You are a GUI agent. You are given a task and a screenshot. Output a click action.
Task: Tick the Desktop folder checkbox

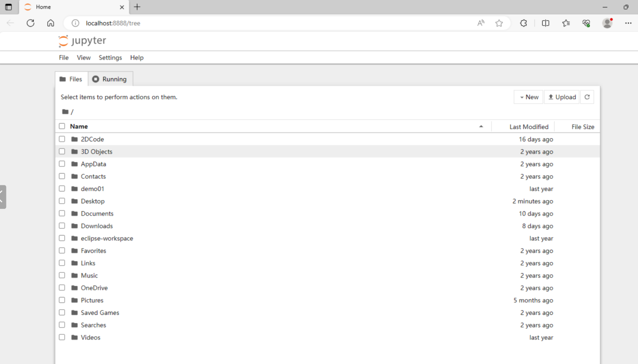click(x=62, y=201)
